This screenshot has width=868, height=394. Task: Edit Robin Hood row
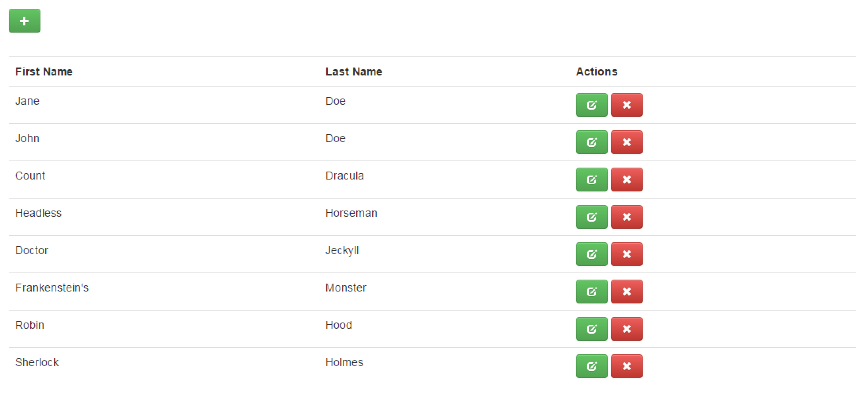pos(591,329)
